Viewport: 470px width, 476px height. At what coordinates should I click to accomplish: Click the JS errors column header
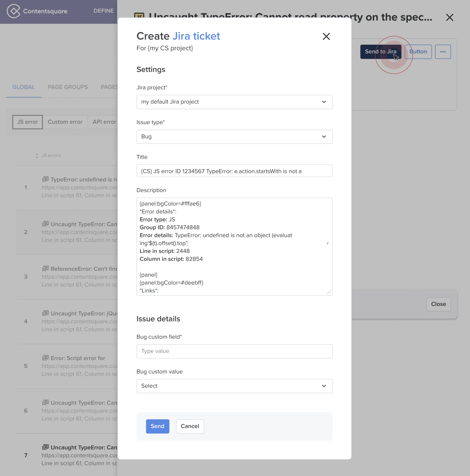click(51, 156)
